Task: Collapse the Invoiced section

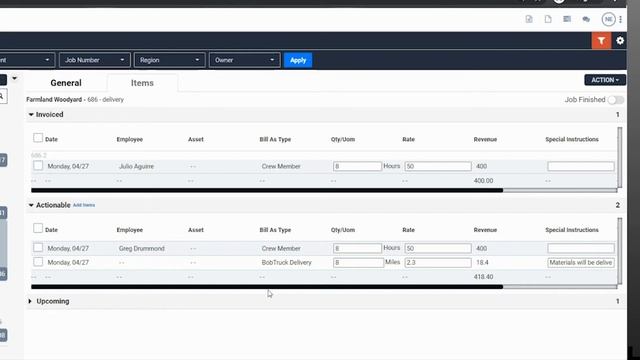Action: (31, 115)
